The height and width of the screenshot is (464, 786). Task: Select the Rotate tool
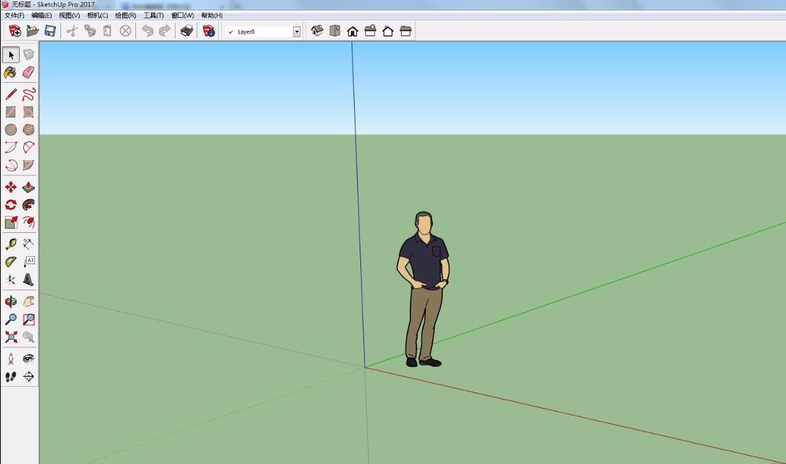11,204
